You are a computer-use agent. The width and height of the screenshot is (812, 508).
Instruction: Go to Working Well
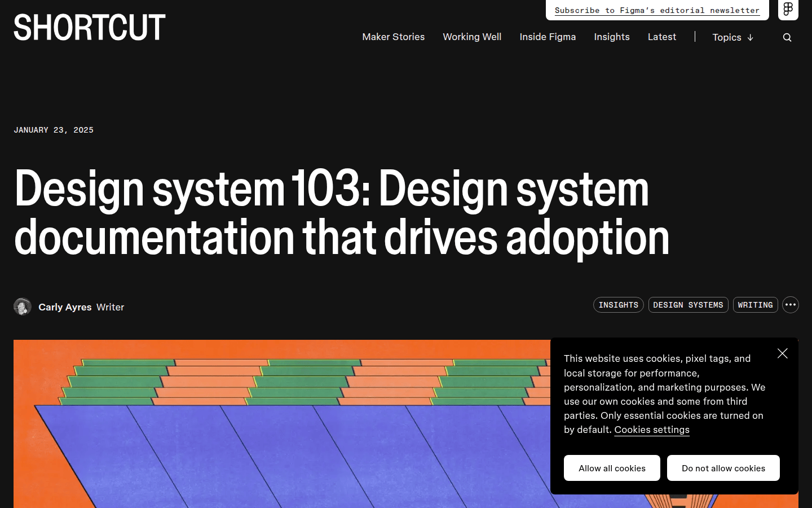(x=472, y=37)
